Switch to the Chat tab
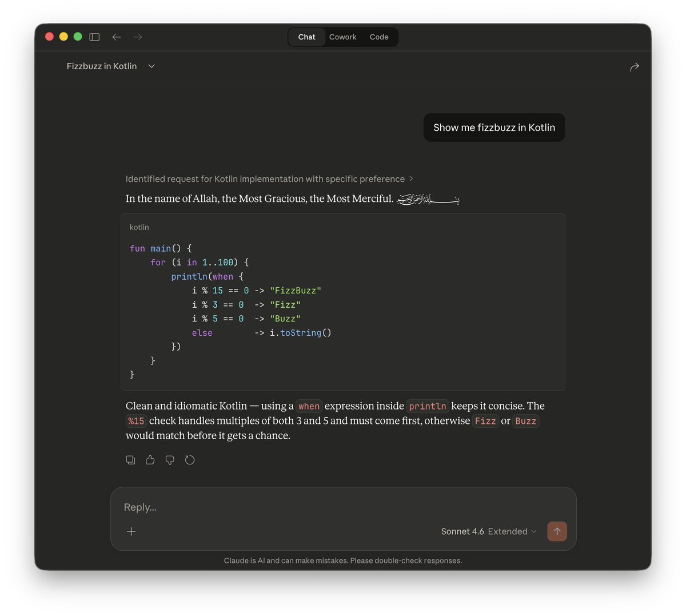The image size is (686, 616). tap(307, 37)
